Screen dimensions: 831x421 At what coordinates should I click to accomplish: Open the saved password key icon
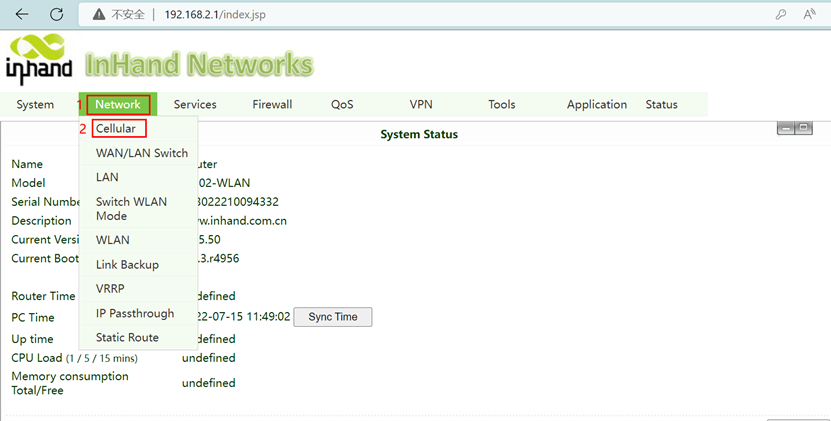tap(781, 15)
